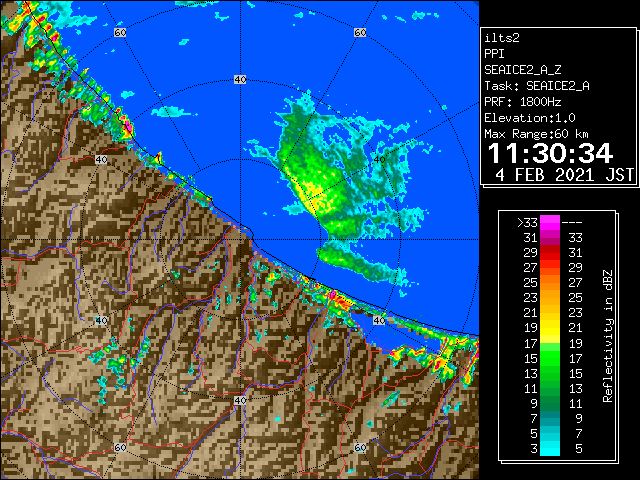The image size is (640, 480).
Task: Select the date '4 FEB 2021 JST'
Action: point(564,175)
